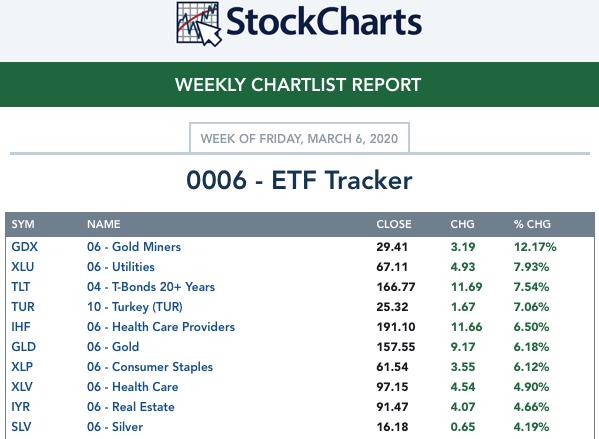Open the GDX symbol link
The image size is (599, 439).
24,247
